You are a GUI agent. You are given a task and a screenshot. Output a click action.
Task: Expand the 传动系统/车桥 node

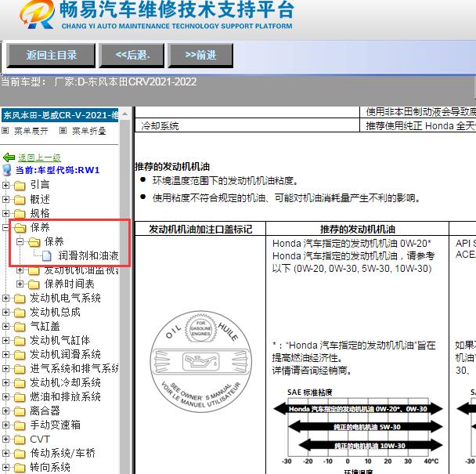coord(5,454)
